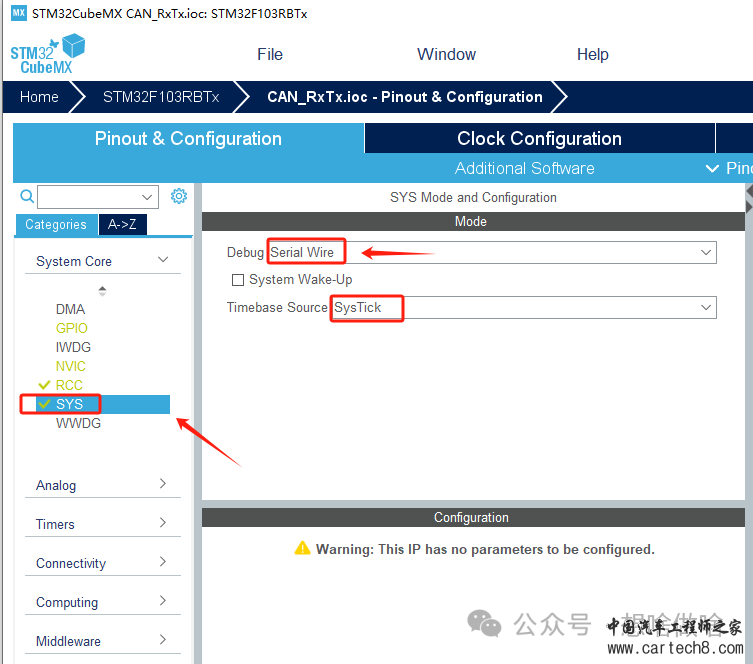The width and height of the screenshot is (753, 664).
Task: Switch to the A->Z tab
Action: click(122, 225)
